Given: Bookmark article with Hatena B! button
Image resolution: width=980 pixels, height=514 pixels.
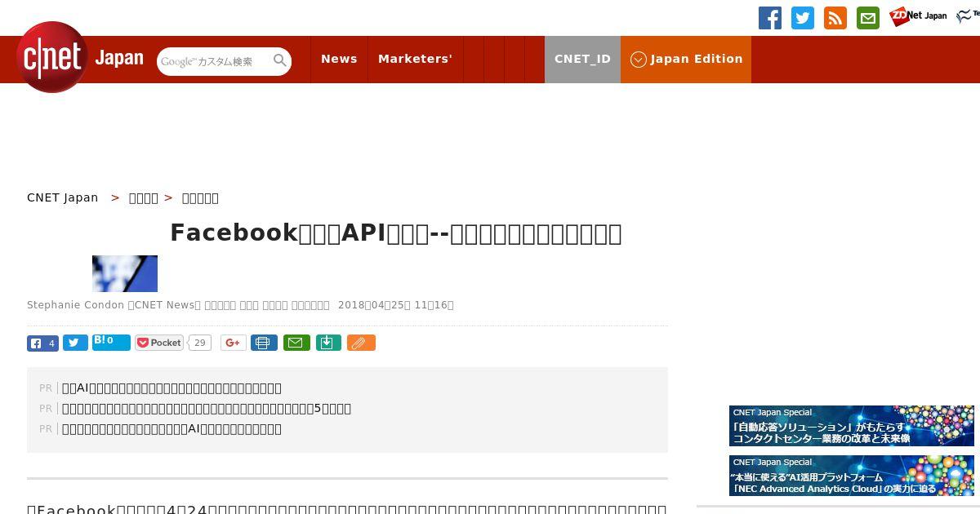Looking at the screenshot, I should (111, 342).
